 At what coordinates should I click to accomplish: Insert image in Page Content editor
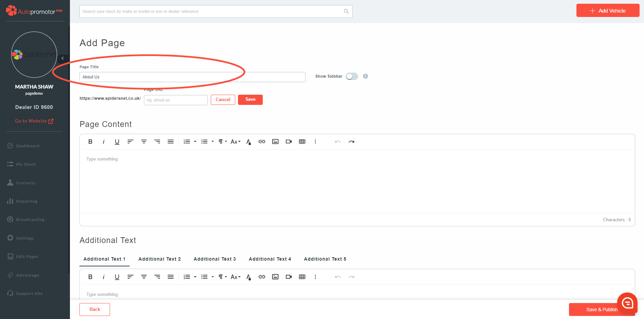pyautogui.click(x=275, y=142)
